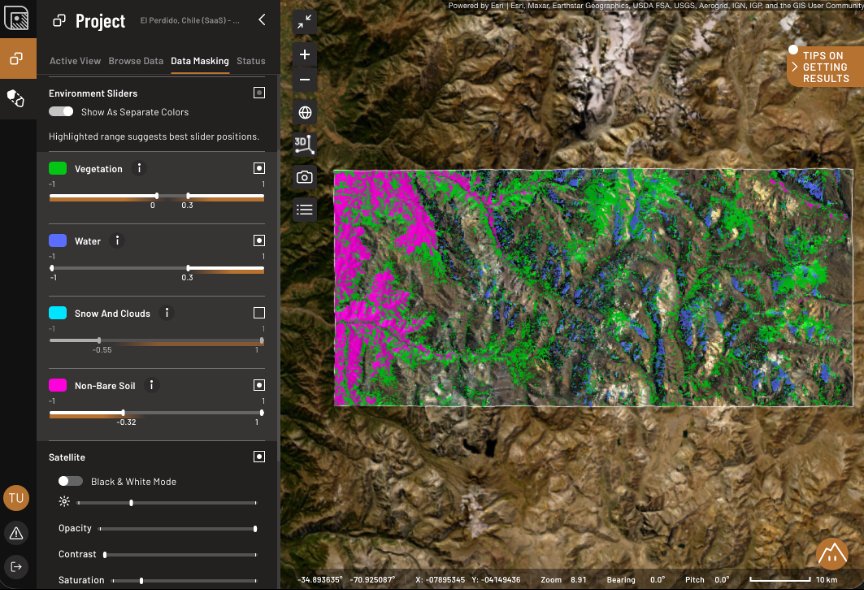Click the masked imagery overlay on map
The height and width of the screenshot is (590, 864).
pos(593,288)
